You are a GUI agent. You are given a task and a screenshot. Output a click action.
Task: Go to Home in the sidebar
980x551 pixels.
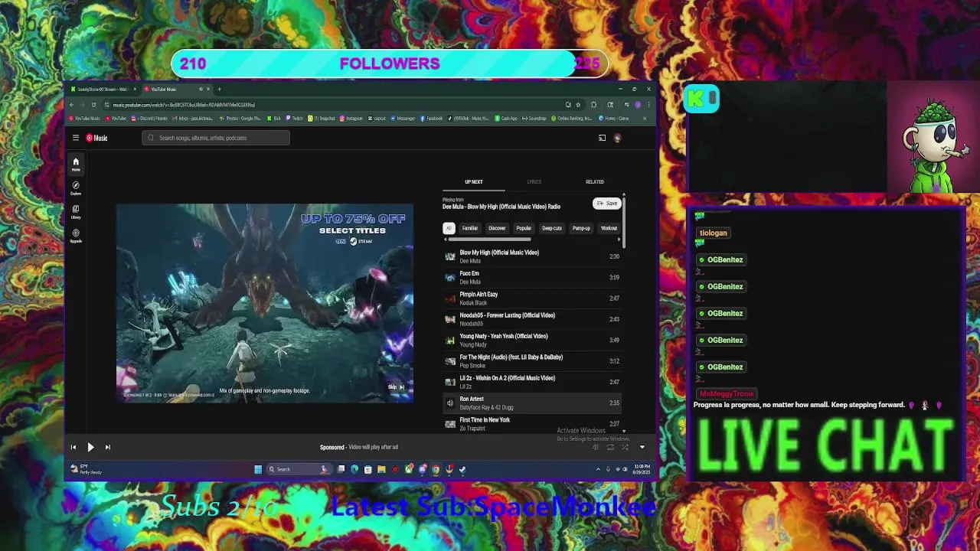[x=76, y=164]
